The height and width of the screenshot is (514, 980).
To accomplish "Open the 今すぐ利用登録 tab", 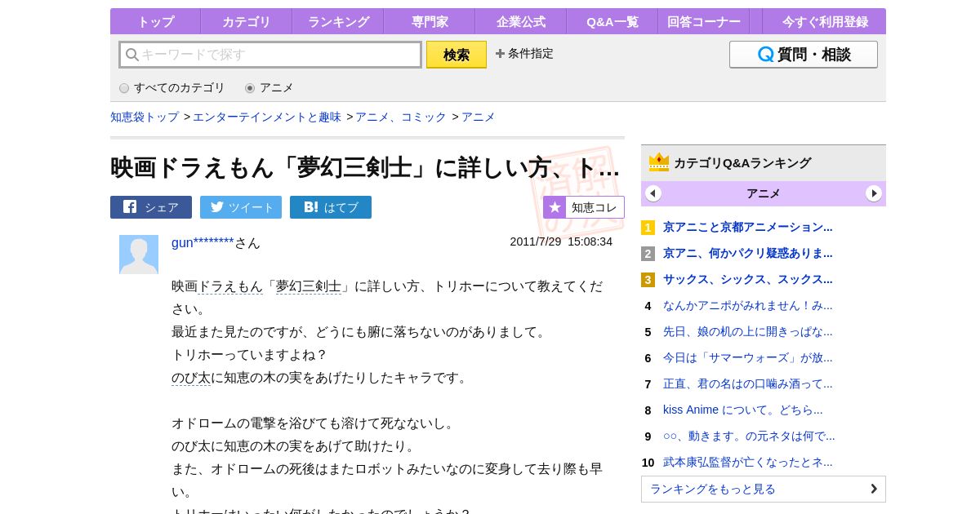I will [x=825, y=22].
